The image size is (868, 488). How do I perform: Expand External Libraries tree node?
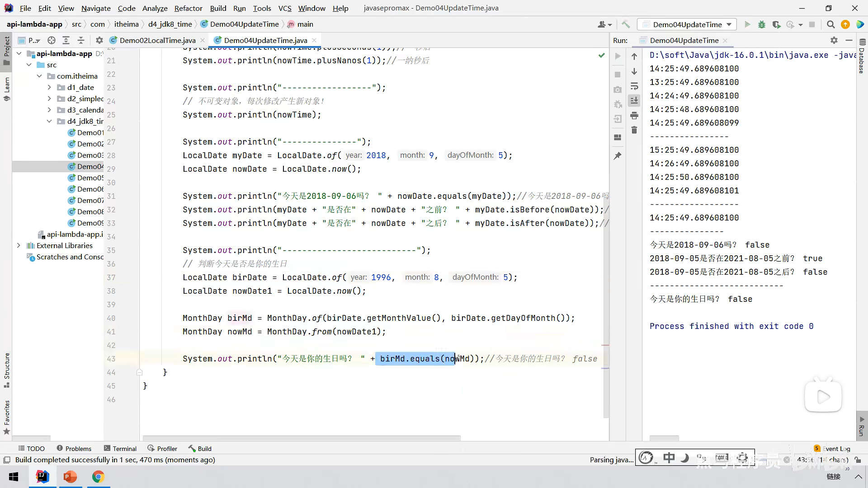pos(19,245)
